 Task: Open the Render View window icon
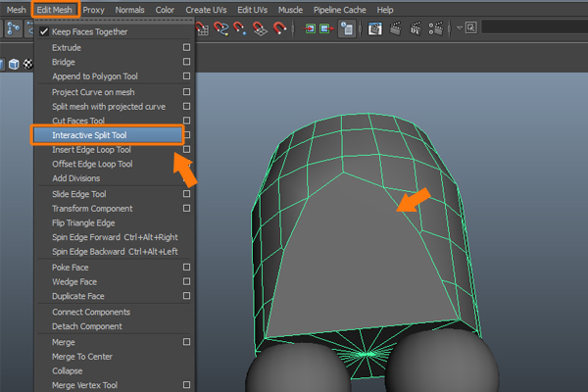point(375,28)
